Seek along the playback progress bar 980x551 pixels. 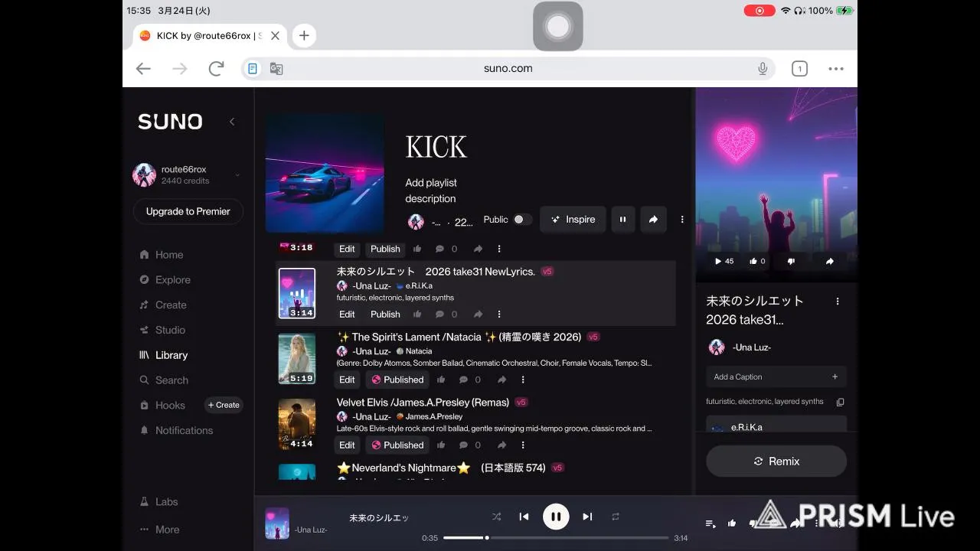pyautogui.click(x=556, y=538)
